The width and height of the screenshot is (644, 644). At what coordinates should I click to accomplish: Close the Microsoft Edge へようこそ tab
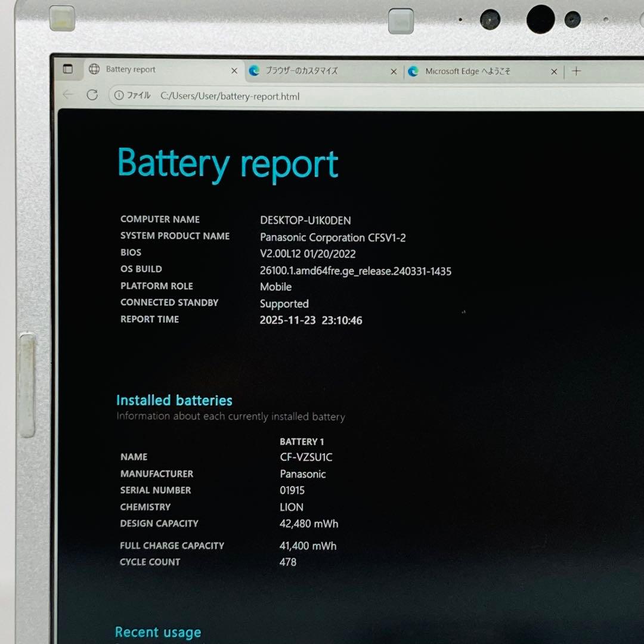554,72
